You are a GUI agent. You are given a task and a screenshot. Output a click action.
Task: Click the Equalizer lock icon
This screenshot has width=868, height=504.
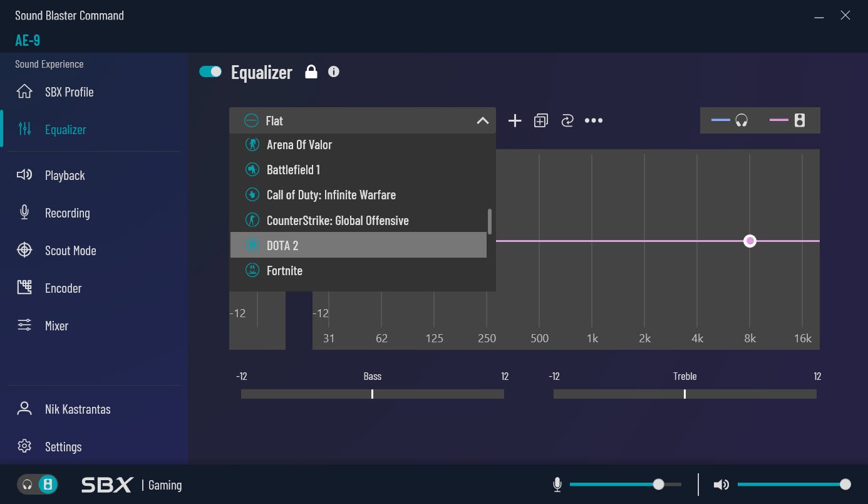311,71
